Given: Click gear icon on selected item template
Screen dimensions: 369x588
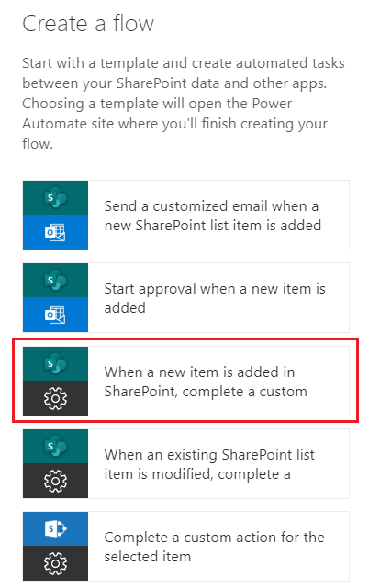Looking at the screenshot, I should click(x=55, y=563).
